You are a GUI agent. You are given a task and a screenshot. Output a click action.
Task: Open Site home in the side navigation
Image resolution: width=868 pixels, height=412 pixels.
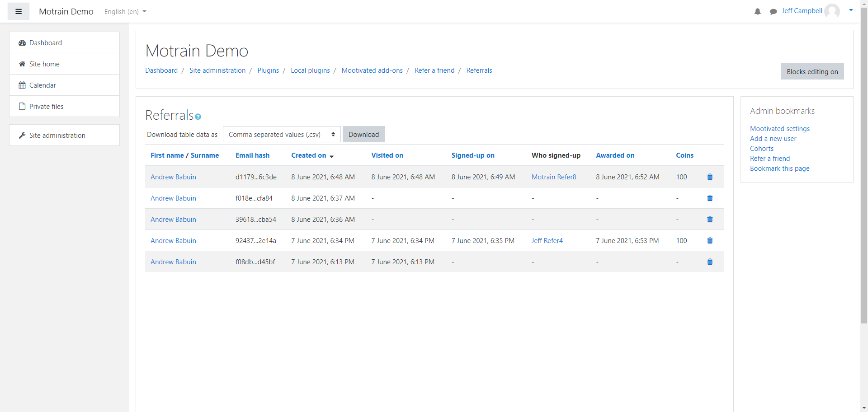[64, 64]
